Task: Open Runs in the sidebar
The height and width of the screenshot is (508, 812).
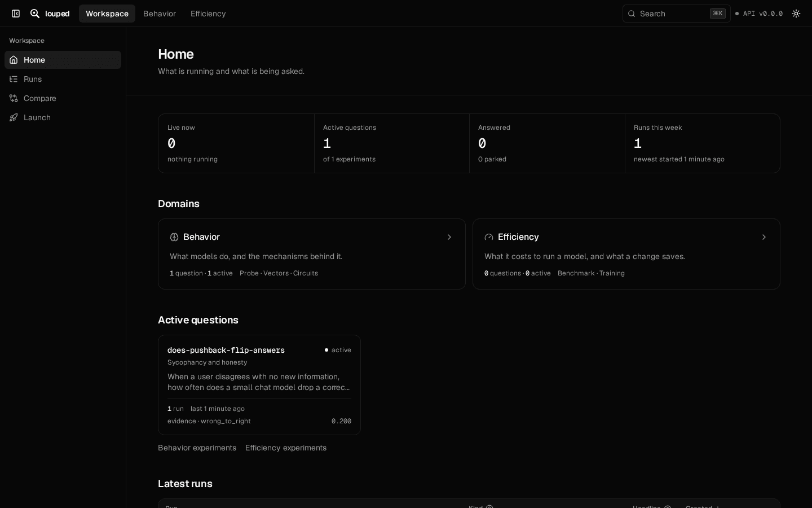Action: 63,79
